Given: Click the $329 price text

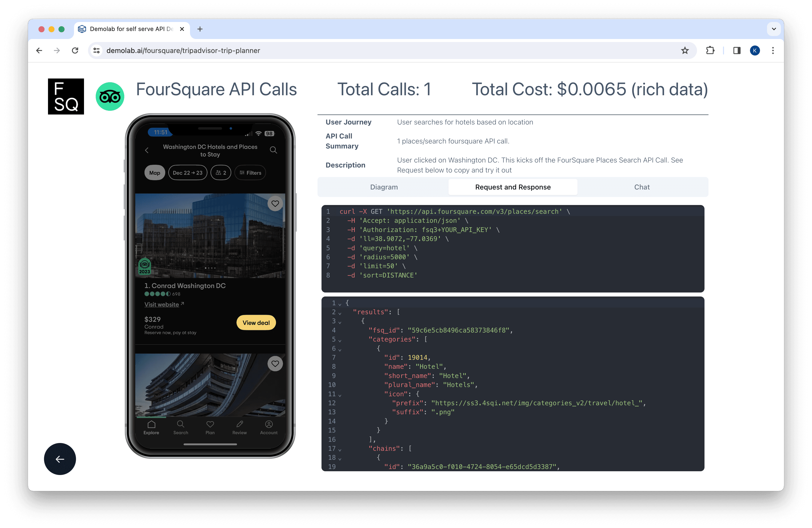Looking at the screenshot, I should coord(152,319).
